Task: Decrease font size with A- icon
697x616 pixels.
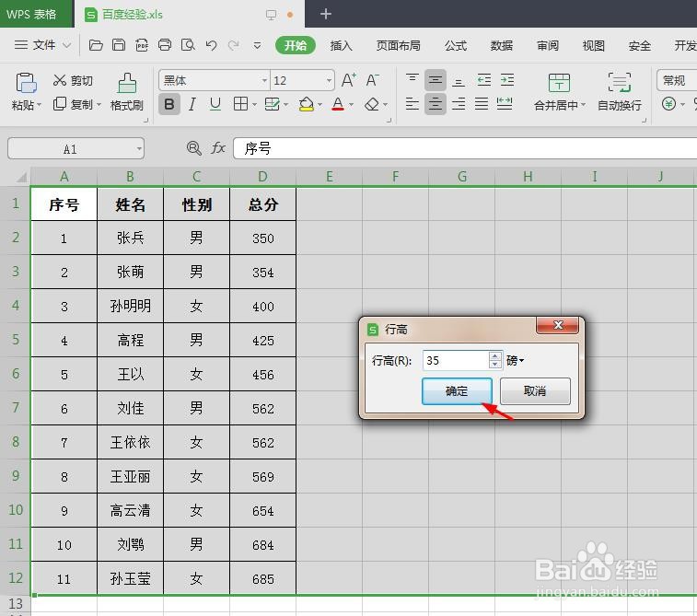Action: click(x=373, y=80)
